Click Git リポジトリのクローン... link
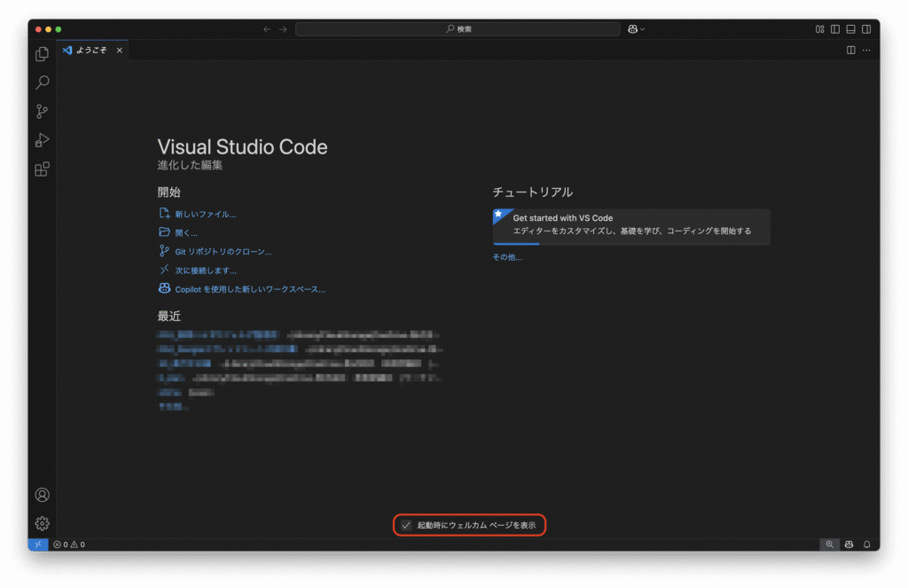This screenshot has height=588, width=908. pyautogui.click(x=223, y=251)
